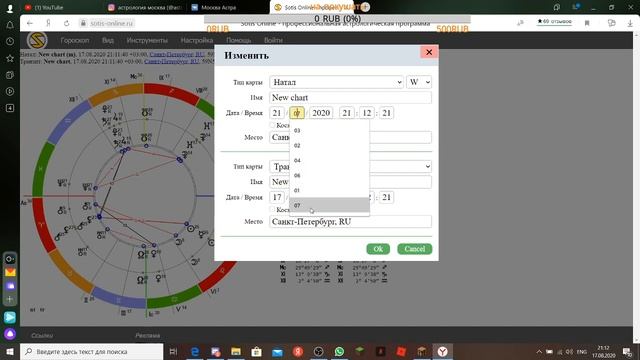Click the transit seconds field showing 21
Image resolution: width=640 pixels, height=360 pixels.
[x=386, y=197]
